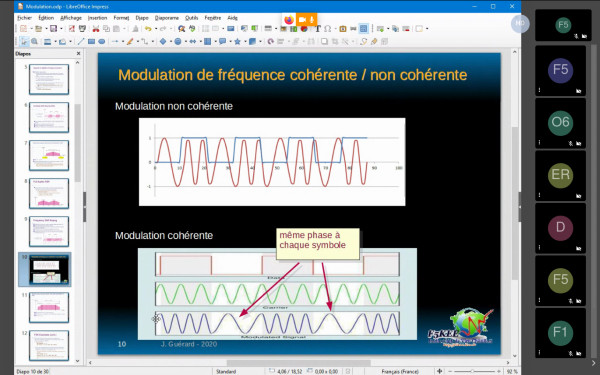
Task: Click the F1 participant tile
Action: point(560,333)
